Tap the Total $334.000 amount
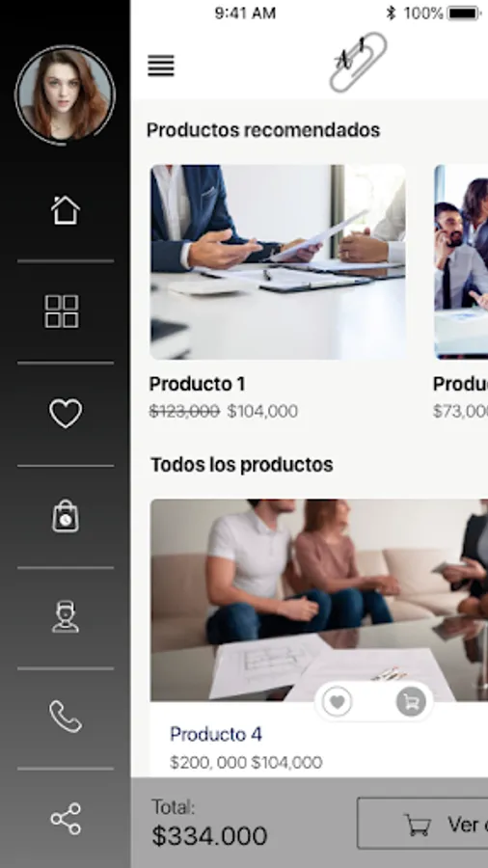488x868 pixels. 209,836
